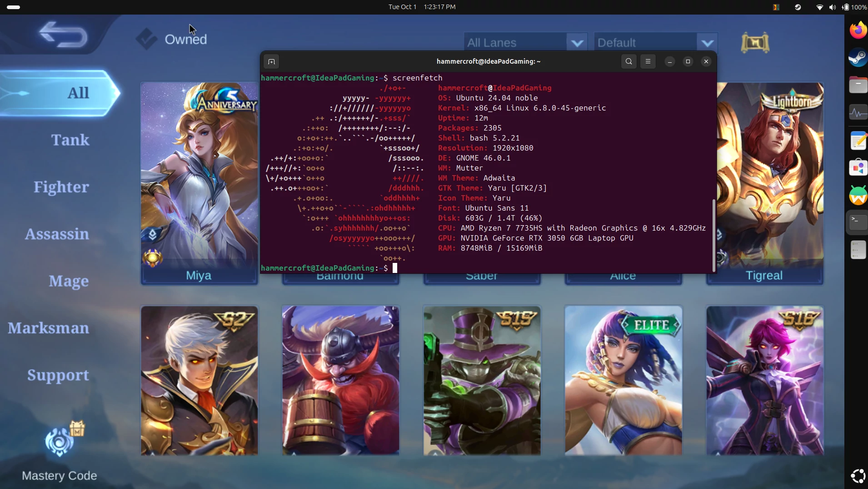Click the terminal scrollbar
The width and height of the screenshot is (868, 489).
click(x=713, y=235)
